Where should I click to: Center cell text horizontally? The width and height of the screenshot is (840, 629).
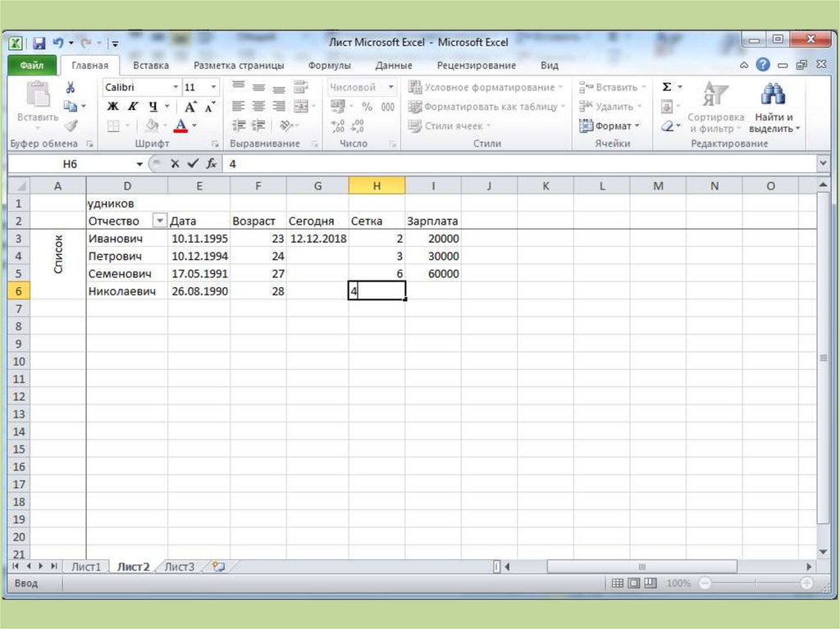point(258,106)
